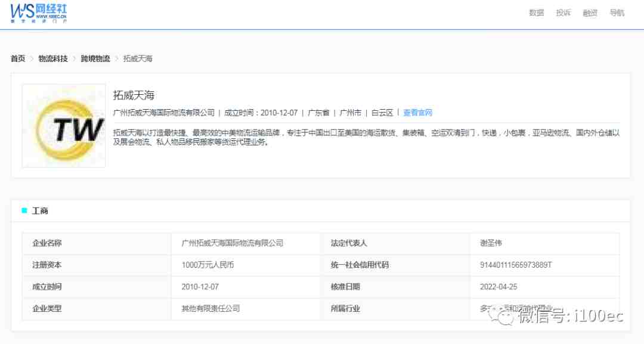Open the 投诉 navigation menu

tap(563, 13)
